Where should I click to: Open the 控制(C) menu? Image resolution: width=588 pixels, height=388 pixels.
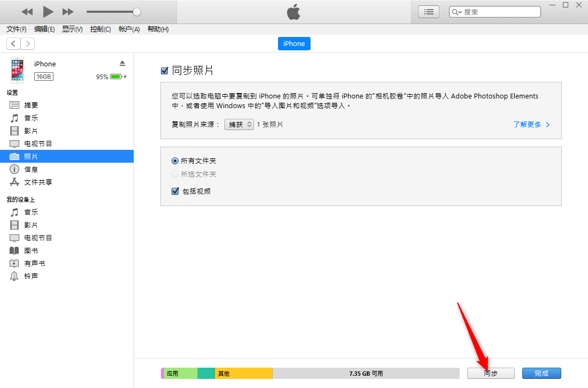tap(100, 29)
